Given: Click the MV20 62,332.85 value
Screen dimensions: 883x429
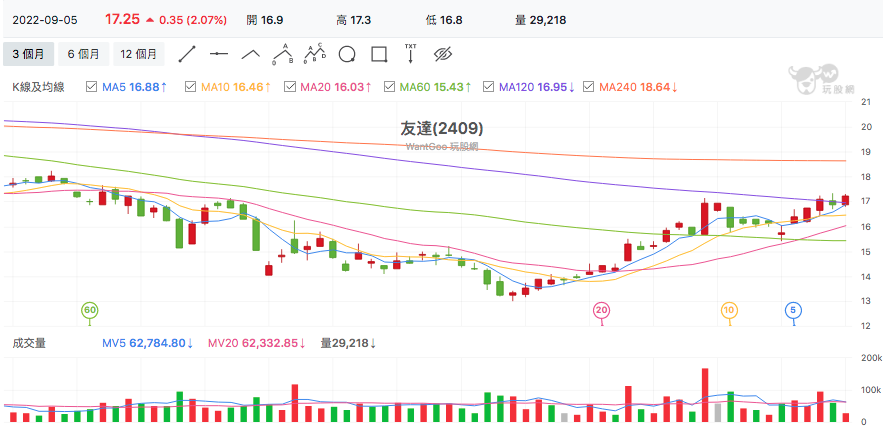Looking at the screenshot, I should tap(257, 342).
